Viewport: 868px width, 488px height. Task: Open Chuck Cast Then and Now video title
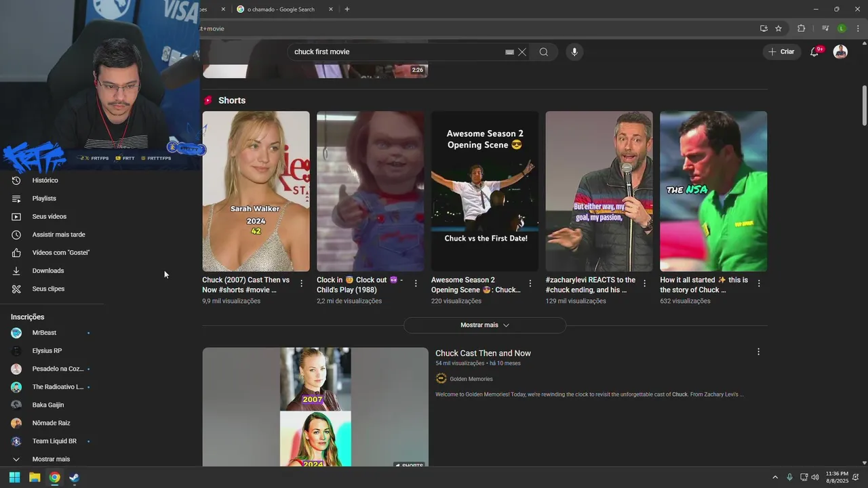click(483, 353)
